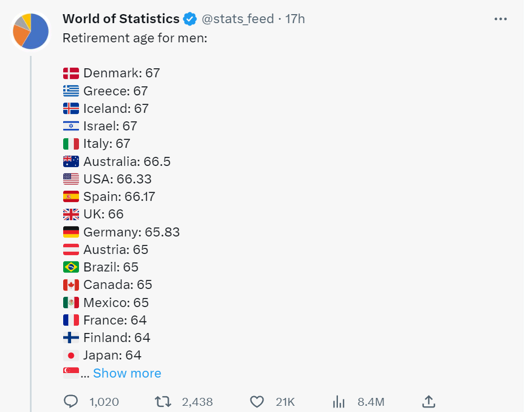Open the three-dot more options menu

point(500,19)
